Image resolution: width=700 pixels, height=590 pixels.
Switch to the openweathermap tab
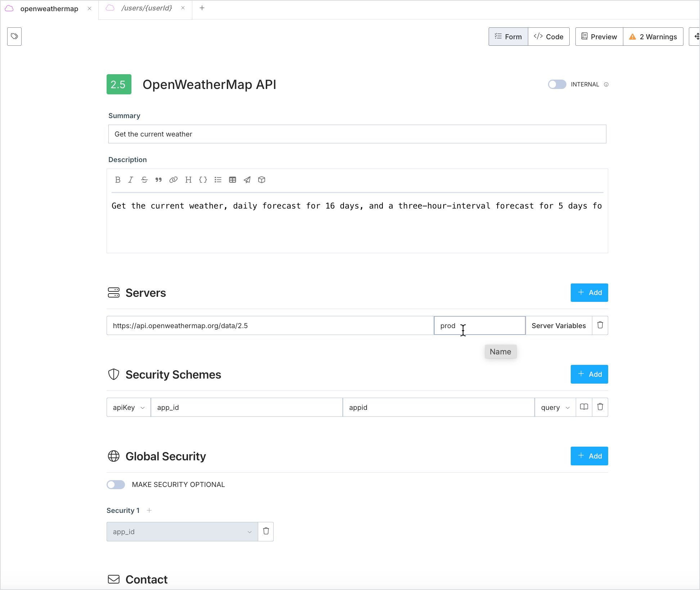49,9
